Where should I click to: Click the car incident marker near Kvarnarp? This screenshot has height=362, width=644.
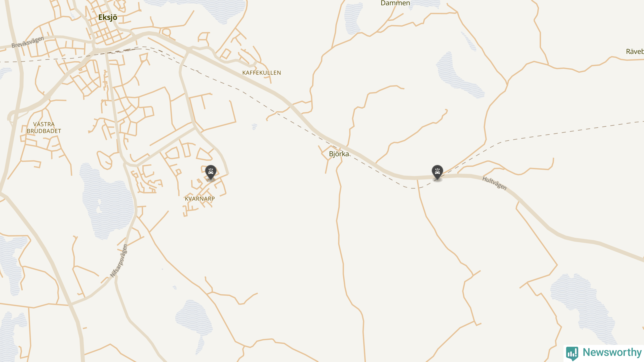pyautogui.click(x=211, y=172)
